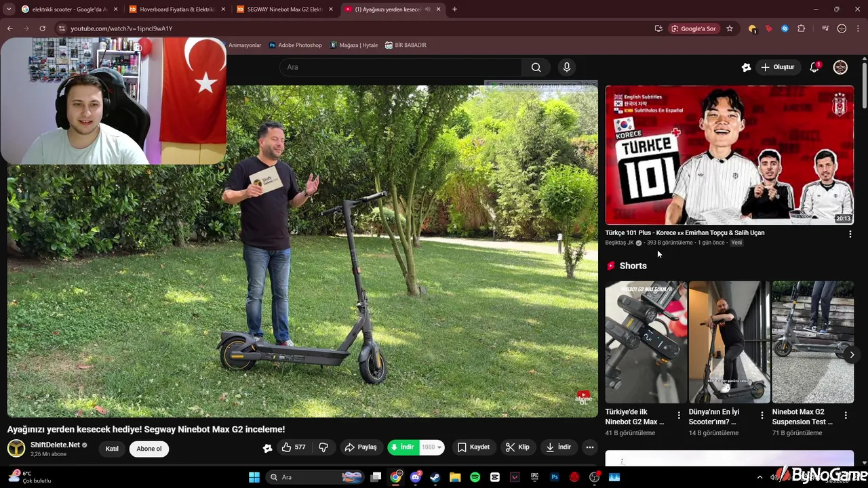
Task: Like the video with thumbs-up 577
Action: coord(294,447)
